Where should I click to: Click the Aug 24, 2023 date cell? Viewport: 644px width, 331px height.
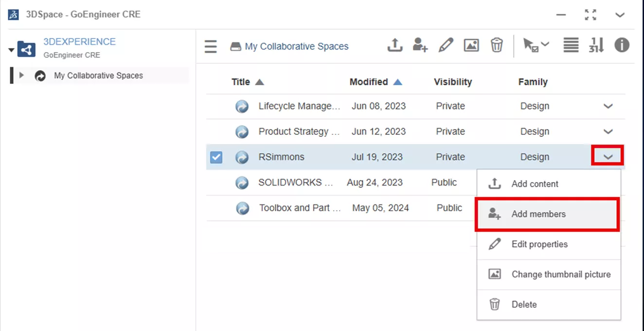375,183
